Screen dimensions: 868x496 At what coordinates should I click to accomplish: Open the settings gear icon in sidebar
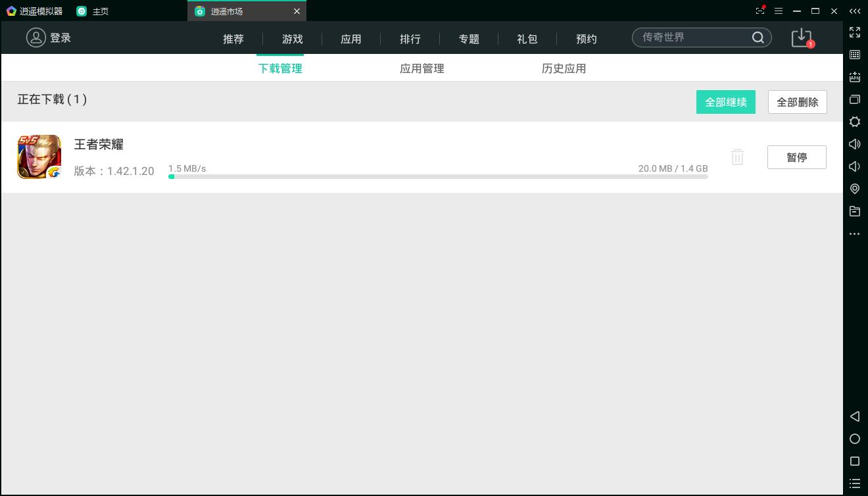point(855,122)
